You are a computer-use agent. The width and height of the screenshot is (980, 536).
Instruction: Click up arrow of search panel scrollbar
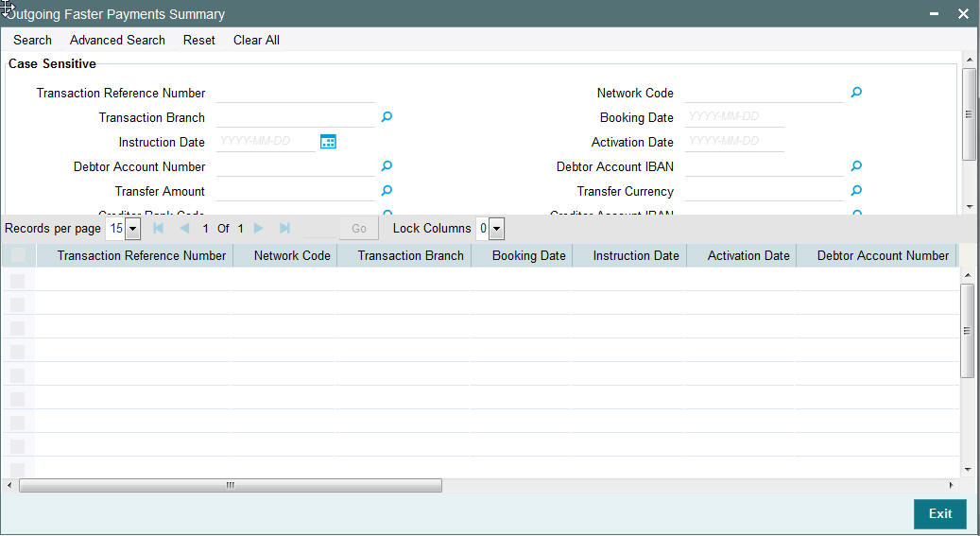point(969,61)
